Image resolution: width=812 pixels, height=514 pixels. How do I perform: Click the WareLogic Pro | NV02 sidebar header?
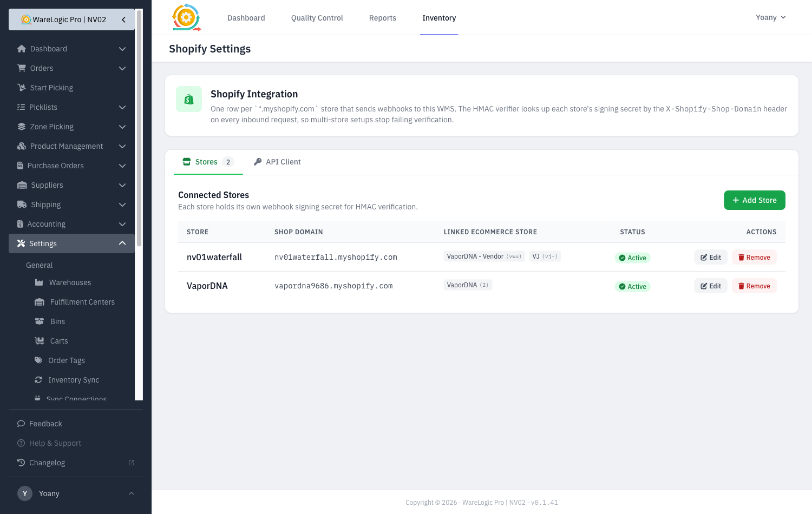(71, 19)
